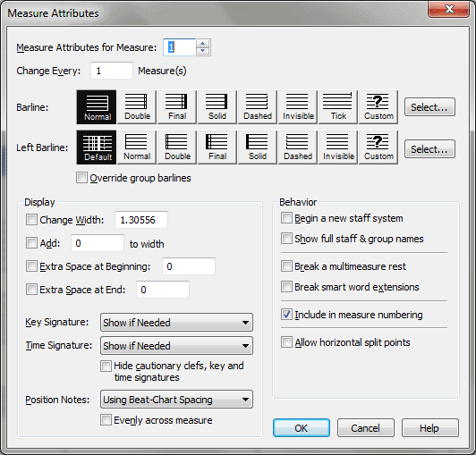Check Begin a new staff system
476x455 pixels.
[286, 218]
